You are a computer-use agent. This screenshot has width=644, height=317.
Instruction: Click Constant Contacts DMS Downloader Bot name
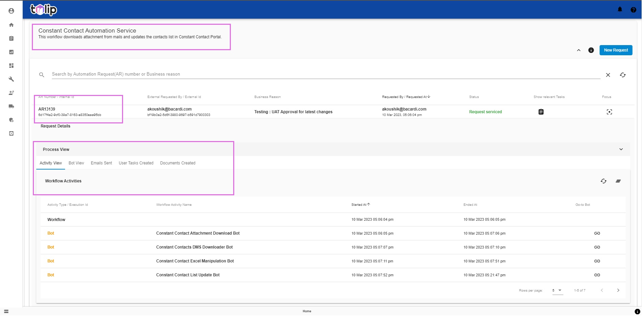[195, 247]
